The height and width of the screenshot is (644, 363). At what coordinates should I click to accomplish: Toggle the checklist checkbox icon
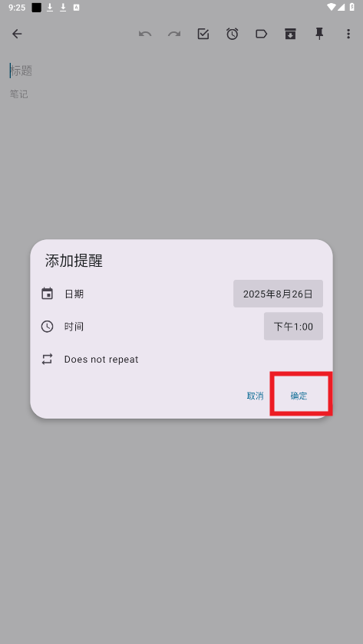pyautogui.click(x=203, y=34)
